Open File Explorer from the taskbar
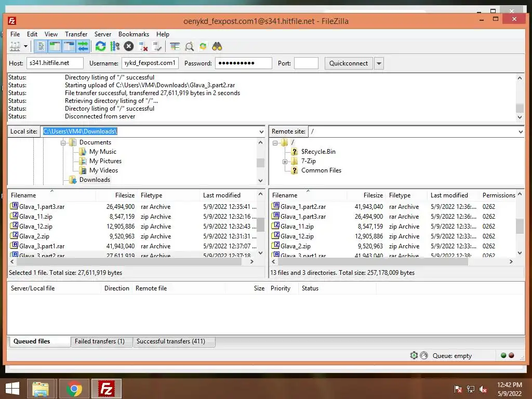 pos(41,389)
